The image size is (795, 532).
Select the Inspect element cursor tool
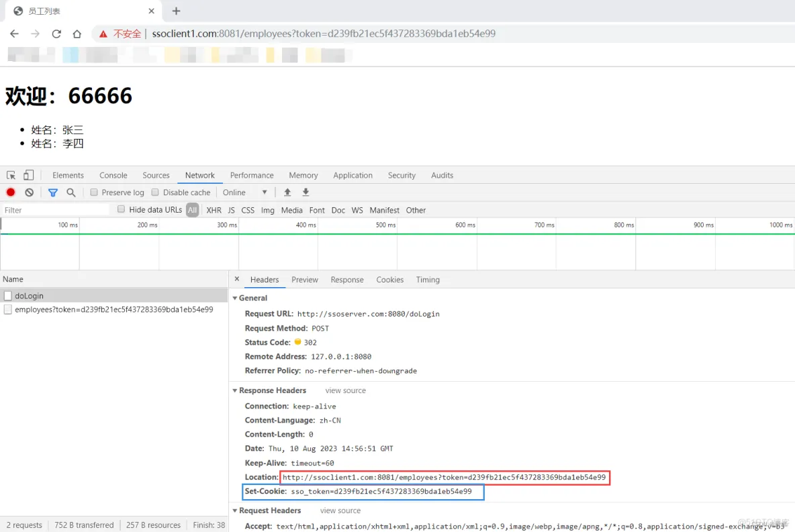pyautogui.click(x=11, y=174)
